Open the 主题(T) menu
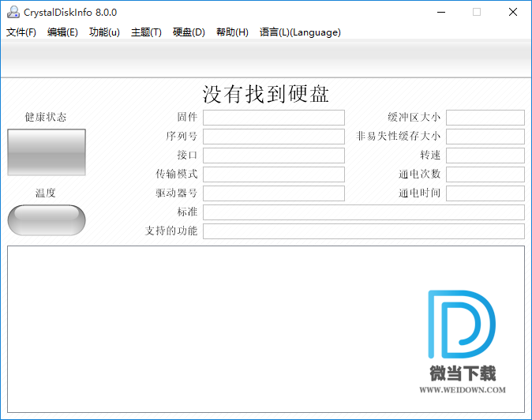This screenshot has height=420, width=532. pos(146,32)
